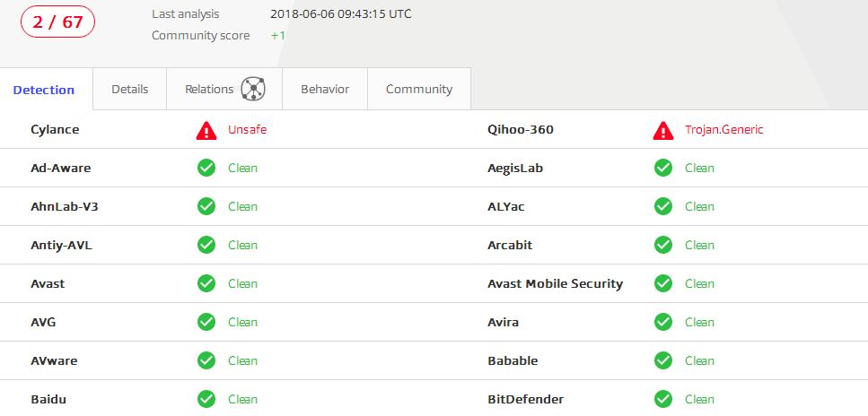This screenshot has height=416, width=868.
Task: Click the Avast Mobile Security engine name
Action: (x=555, y=283)
